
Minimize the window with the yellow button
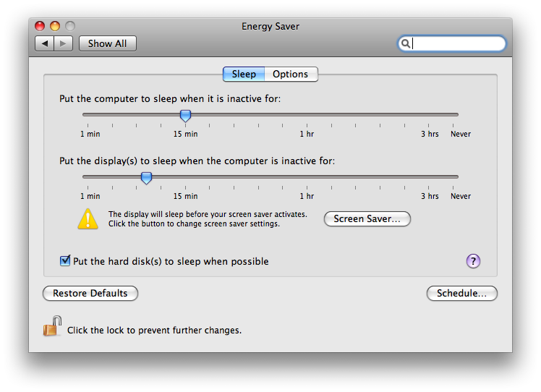pyautogui.click(x=55, y=26)
